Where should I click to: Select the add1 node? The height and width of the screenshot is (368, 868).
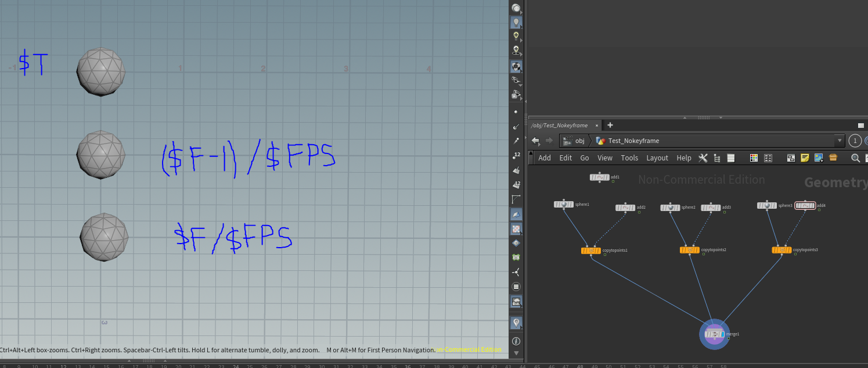600,177
